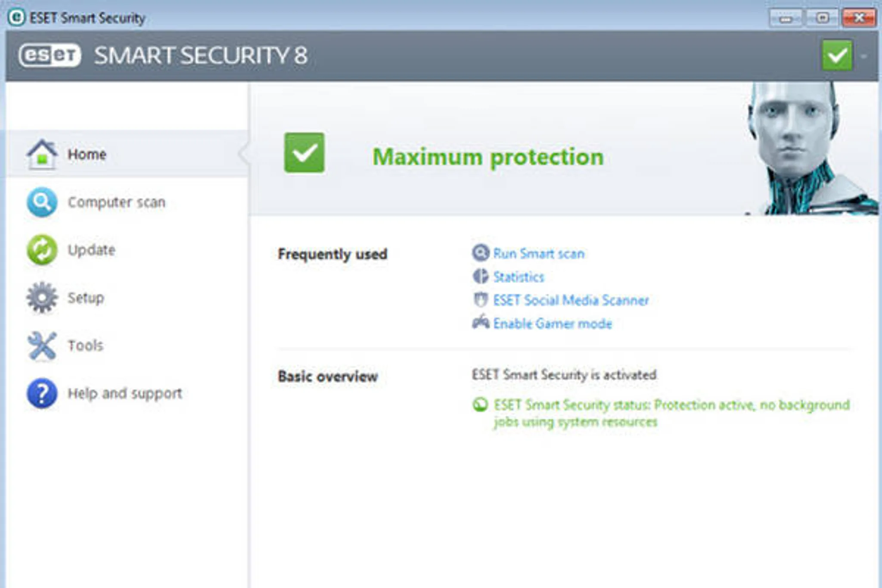The width and height of the screenshot is (882, 588).
Task: Enable Gamer mode link
Action: coord(552,323)
